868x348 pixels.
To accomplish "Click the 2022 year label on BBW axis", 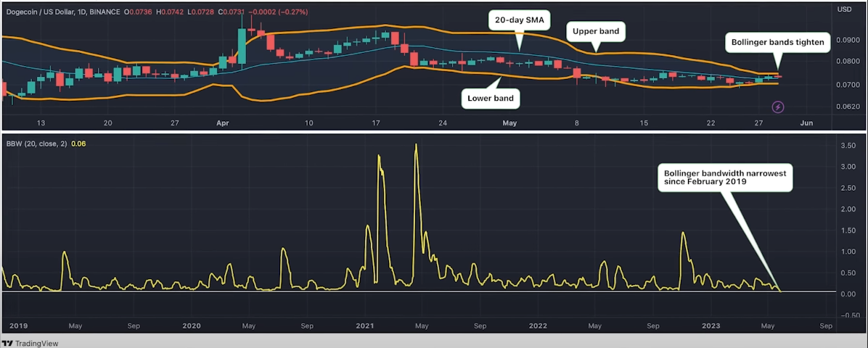I will pos(538,326).
